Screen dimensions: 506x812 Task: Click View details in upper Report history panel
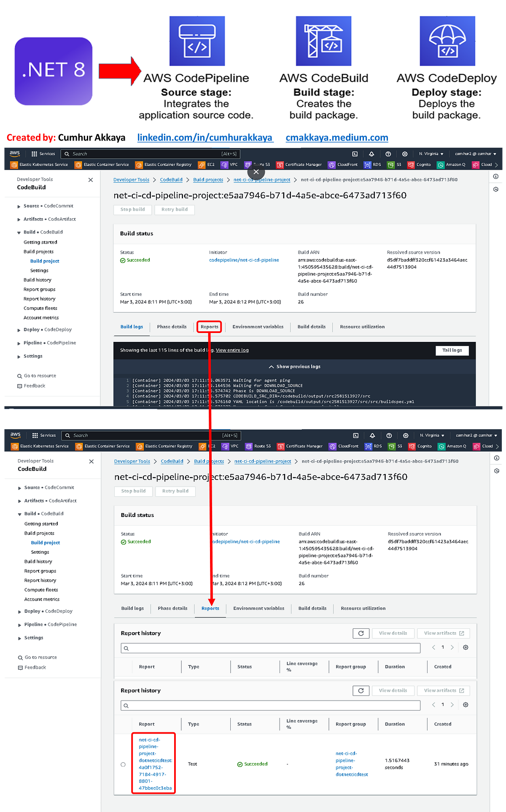click(393, 633)
